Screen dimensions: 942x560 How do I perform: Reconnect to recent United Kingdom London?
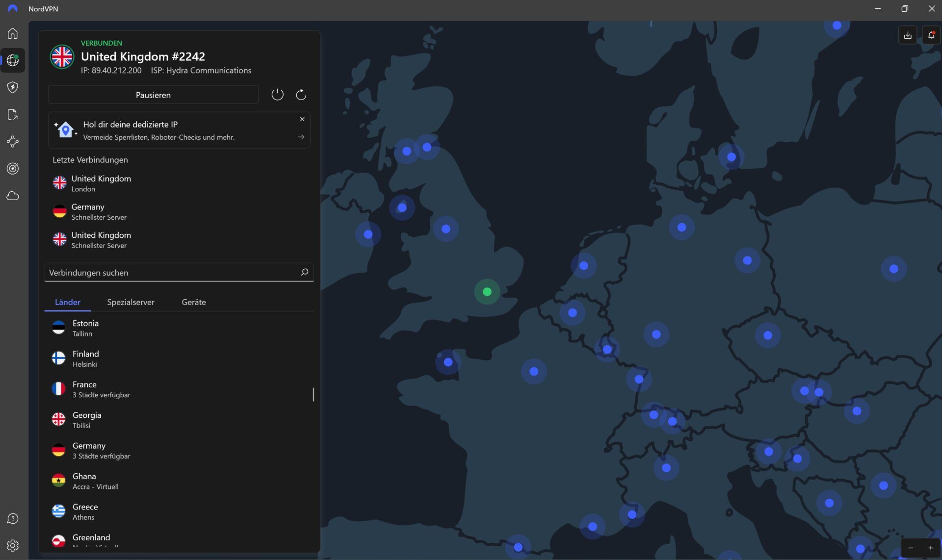pos(179,183)
